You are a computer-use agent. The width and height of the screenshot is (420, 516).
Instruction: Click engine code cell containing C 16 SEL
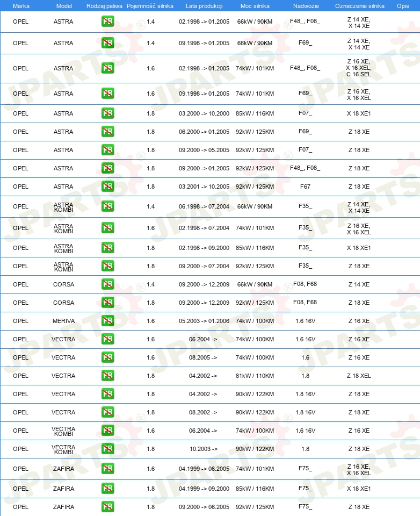359,68
